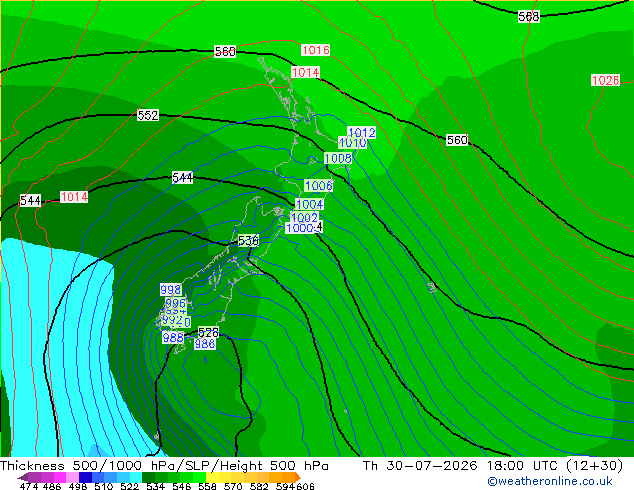Click the '528' height contour label
Screen dimensions: 634x490
coord(208,333)
